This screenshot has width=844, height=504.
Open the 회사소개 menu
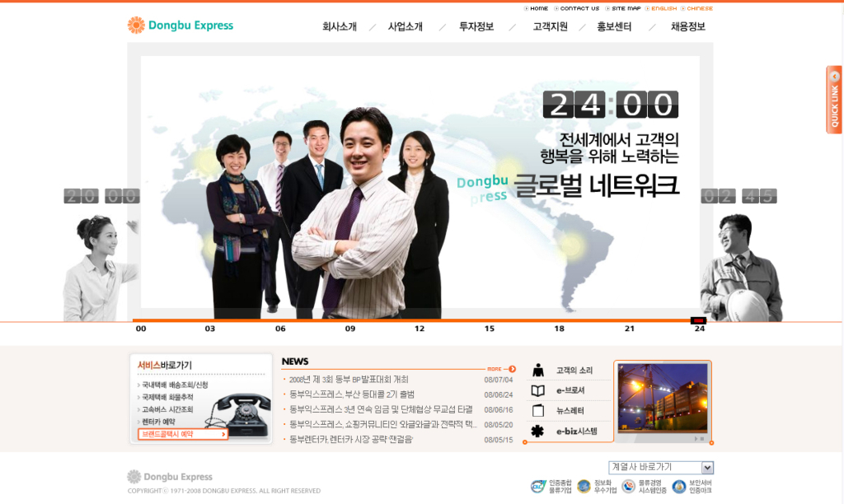click(x=339, y=26)
